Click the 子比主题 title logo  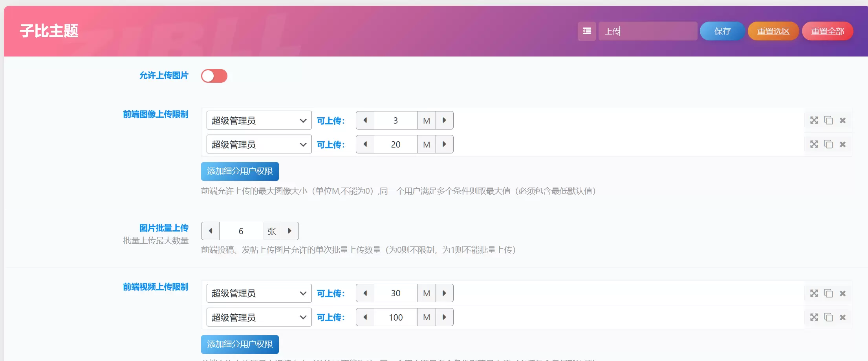pyautogui.click(x=49, y=31)
